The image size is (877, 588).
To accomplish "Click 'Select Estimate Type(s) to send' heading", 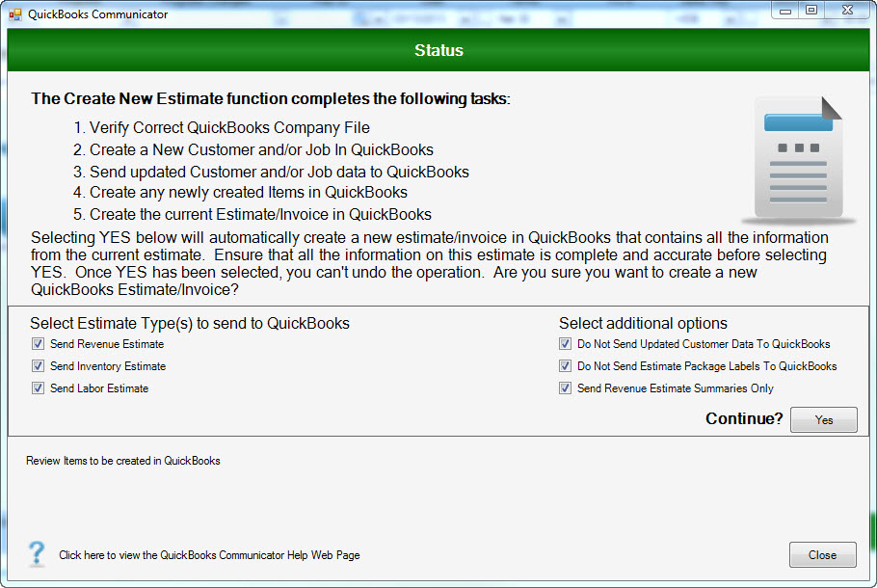I will click(x=190, y=323).
